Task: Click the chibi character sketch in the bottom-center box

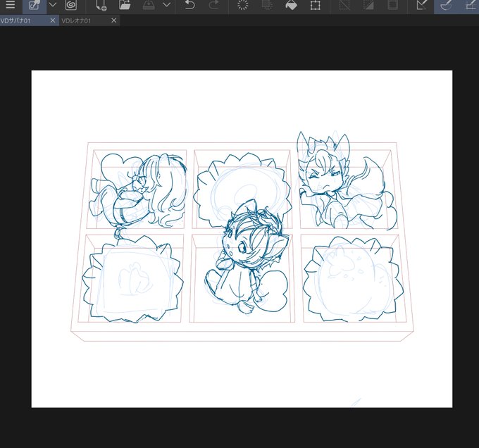Action: coord(247,256)
